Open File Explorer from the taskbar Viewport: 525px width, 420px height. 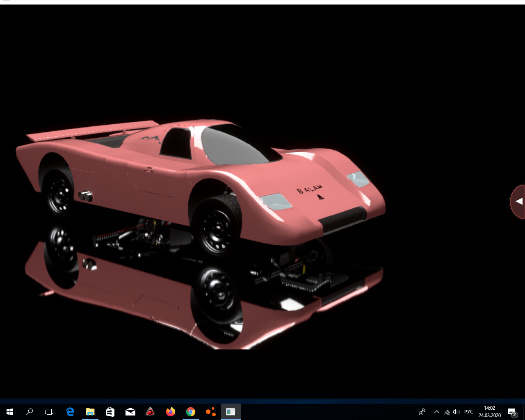(x=90, y=411)
